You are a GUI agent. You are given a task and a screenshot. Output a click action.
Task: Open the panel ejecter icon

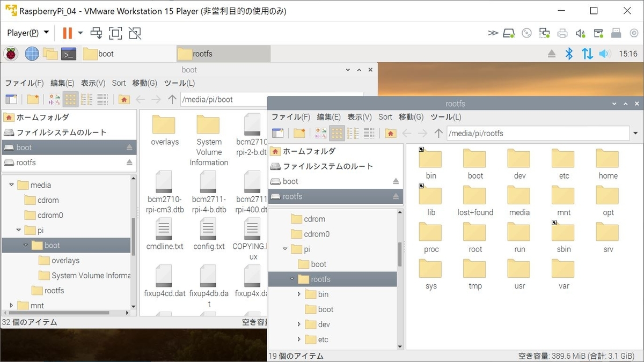(x=552, y=54)
